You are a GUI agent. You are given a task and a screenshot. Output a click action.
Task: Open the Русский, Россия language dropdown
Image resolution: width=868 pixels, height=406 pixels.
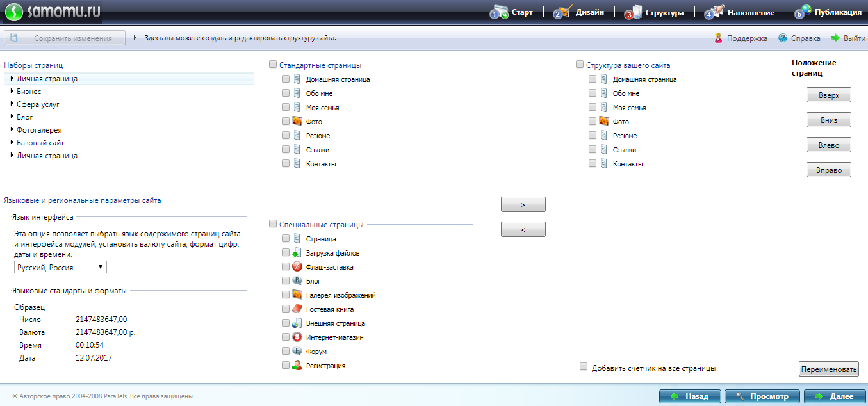[60, 267]
